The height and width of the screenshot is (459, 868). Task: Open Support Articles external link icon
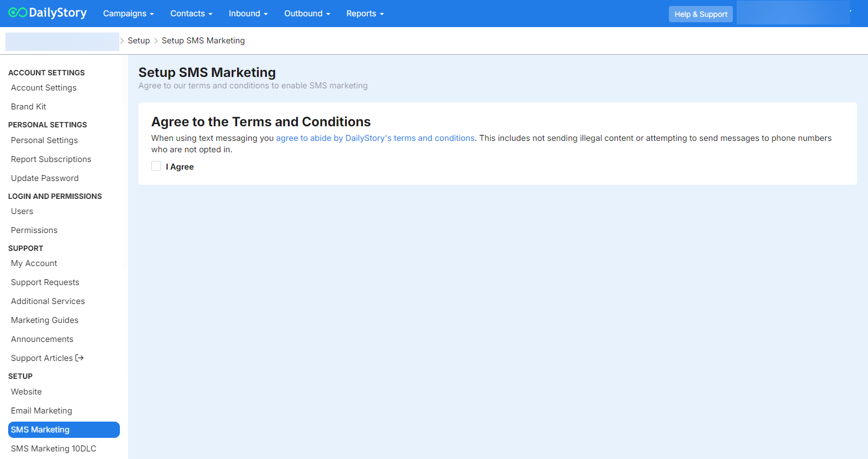tap(80, 358)
